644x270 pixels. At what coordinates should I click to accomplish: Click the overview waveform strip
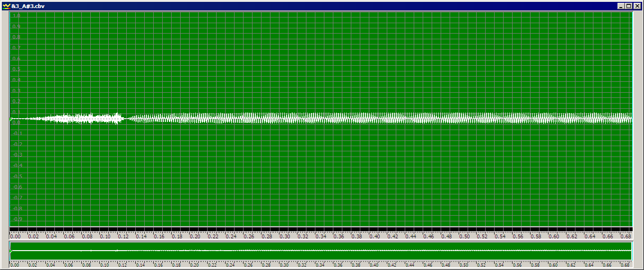pos(321,251)
